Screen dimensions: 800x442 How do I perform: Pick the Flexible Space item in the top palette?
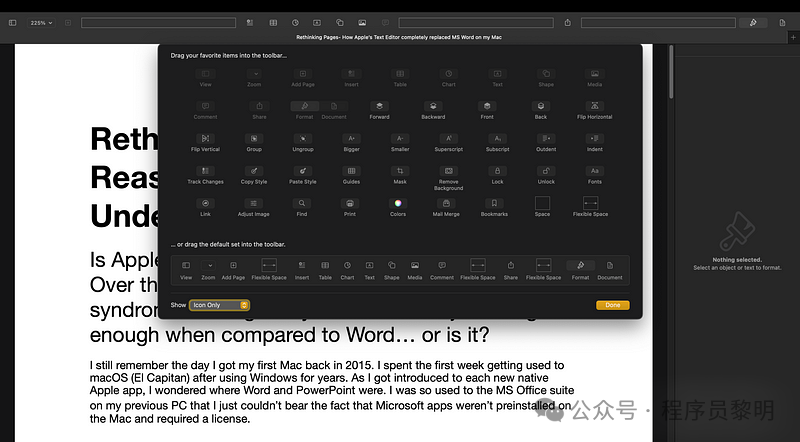(590, 203)
